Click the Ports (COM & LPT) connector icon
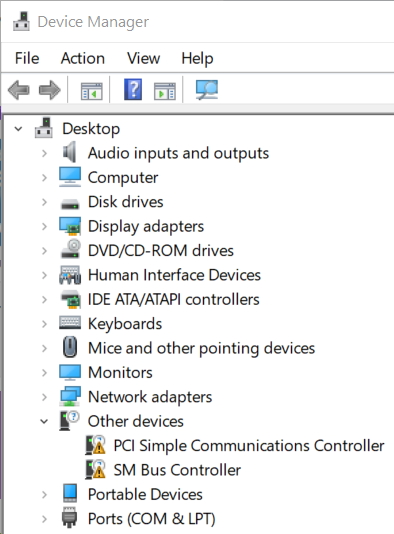394x534 pixels. 69,517
